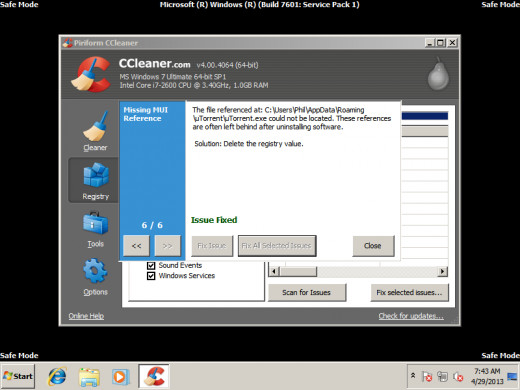This screenshot has height=390, width=520.
Task: Click 'MS Windows 7 Ultimate 64-bit SP1' text
Action: pyautogui.click(x=173, y=77)
